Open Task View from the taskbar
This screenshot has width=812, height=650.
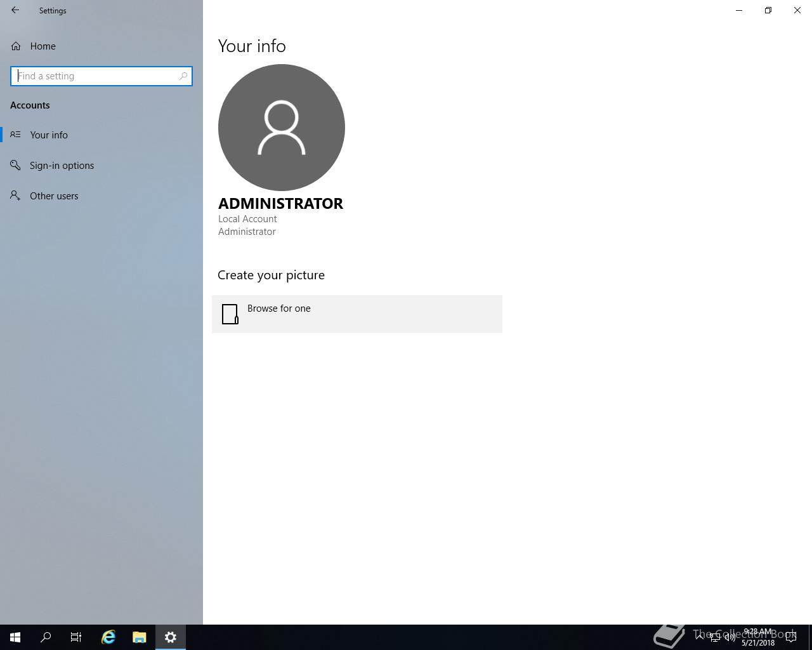76,637
